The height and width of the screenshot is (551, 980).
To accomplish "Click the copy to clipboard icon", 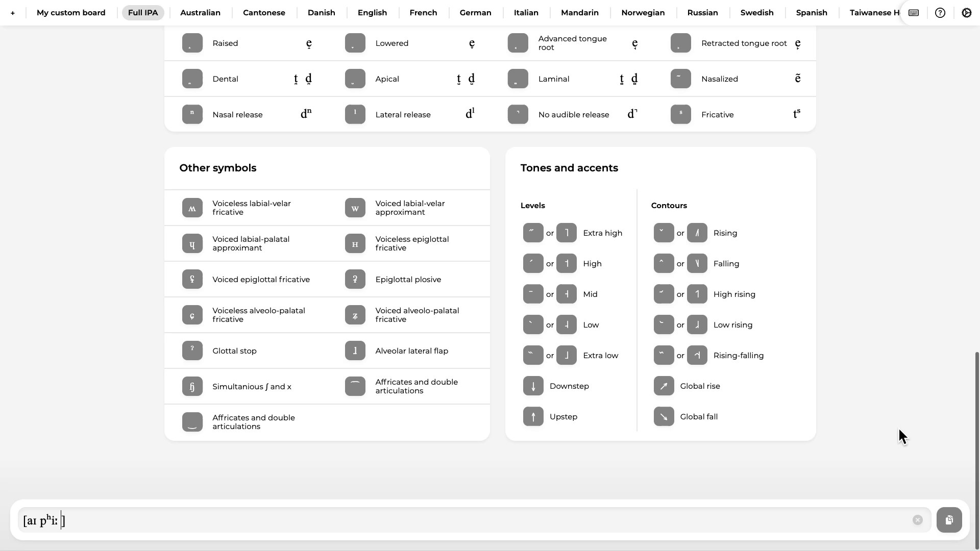I will [x=949, y=520].
